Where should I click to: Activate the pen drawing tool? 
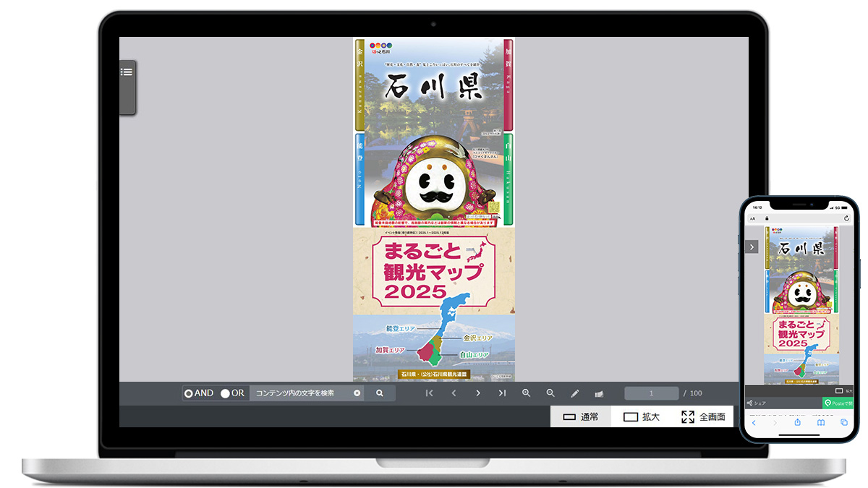pos(575,393)
